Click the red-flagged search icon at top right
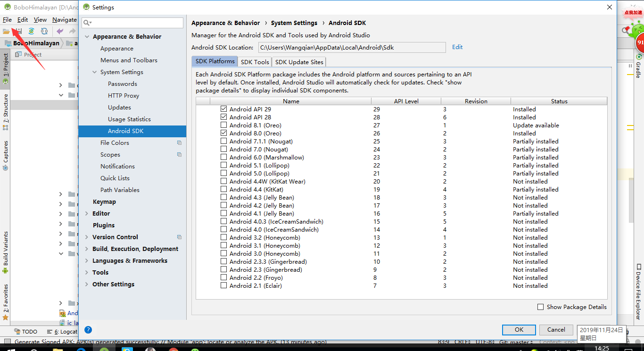Image resolution: width=644 pixels, height=351 pixels. click(626, 31)
